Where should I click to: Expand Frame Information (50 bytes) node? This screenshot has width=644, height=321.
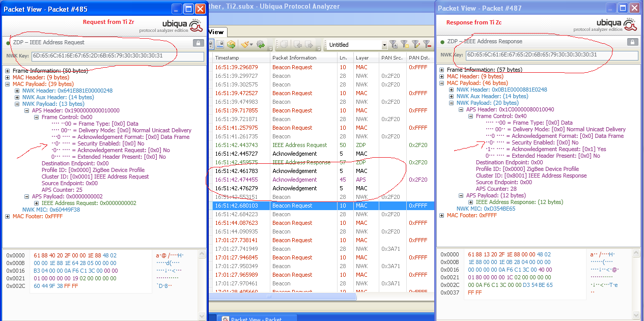coord(7,70)
